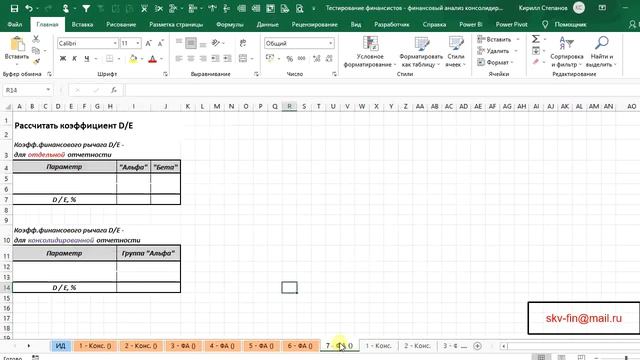
Task: Open Форматировать как таблицу gallery
Action: 421,52
